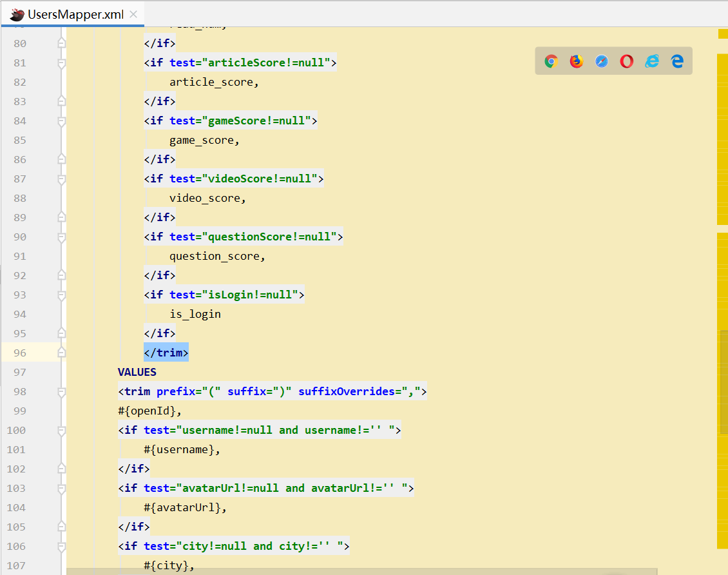This screenshot has height=575, width=728.
Task: Open in Internet Explorer browser icon
Action: pyautogui.click(x=652, y=61)
